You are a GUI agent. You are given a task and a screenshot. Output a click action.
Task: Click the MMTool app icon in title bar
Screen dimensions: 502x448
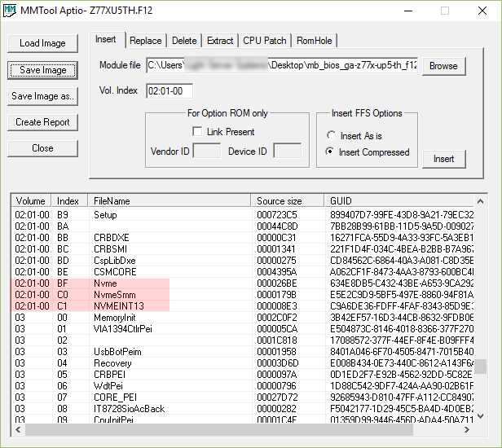[9, 11]
